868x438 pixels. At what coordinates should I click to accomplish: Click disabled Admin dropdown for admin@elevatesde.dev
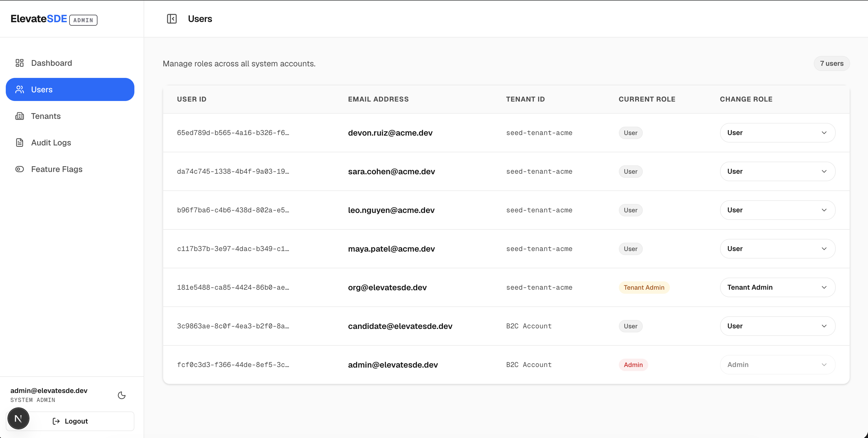[x=777, y=365]
